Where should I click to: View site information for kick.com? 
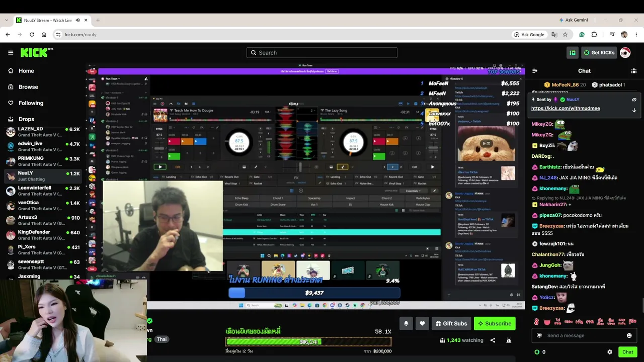click(x=58, y=35)
